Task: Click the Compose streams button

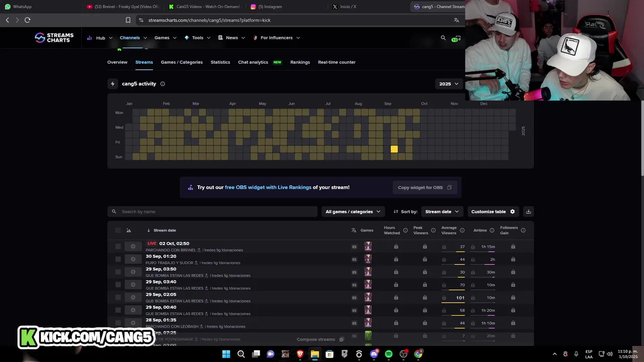Action: [x=320, y=339]
